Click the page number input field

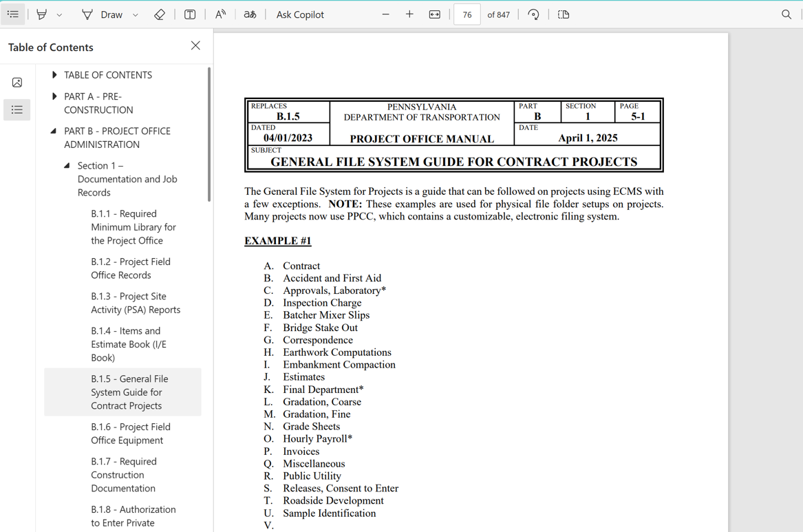pyautogui.click(x=467, y=14)
